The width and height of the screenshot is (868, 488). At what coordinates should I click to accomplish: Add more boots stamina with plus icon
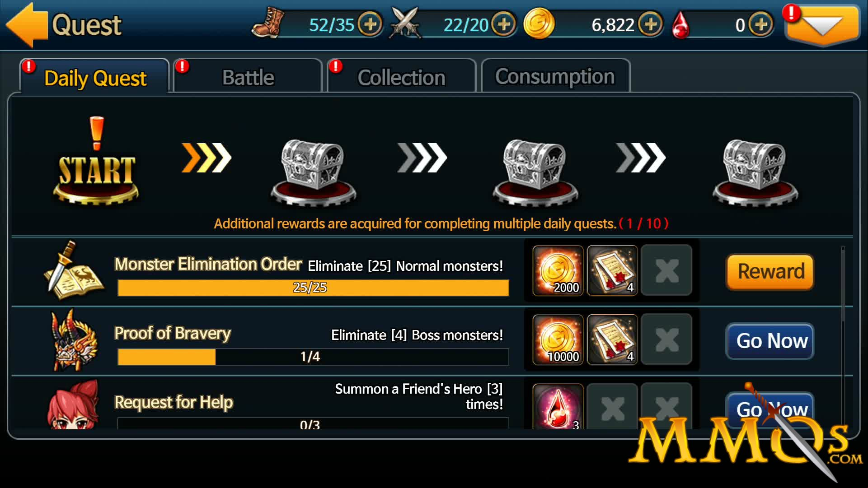click(x=370, y=24)
